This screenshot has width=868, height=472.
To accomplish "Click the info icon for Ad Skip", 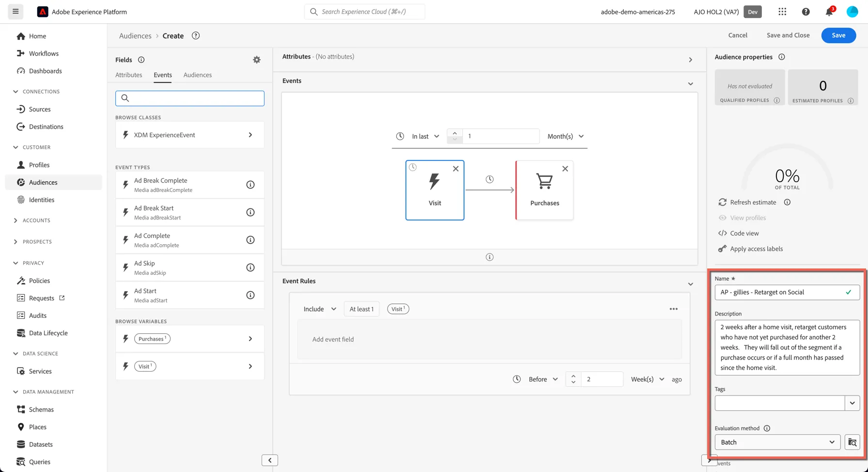I will click(x=250, y=267).
